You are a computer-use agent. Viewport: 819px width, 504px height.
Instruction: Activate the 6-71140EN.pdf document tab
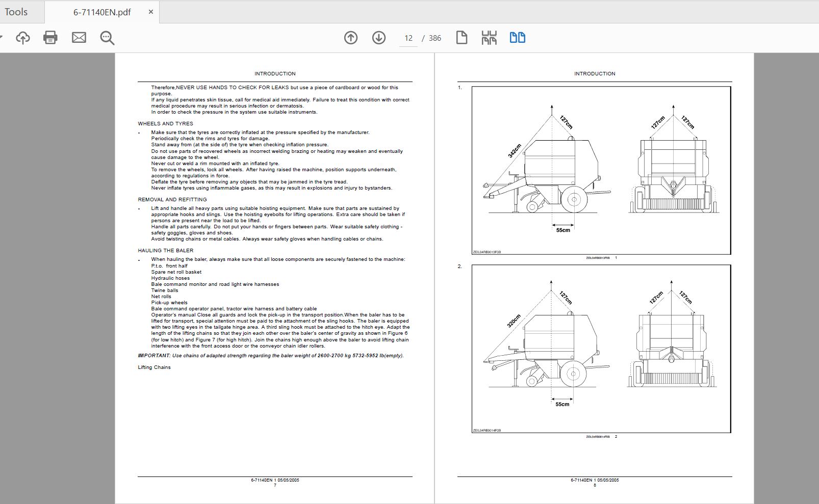(x=101, y=11)
